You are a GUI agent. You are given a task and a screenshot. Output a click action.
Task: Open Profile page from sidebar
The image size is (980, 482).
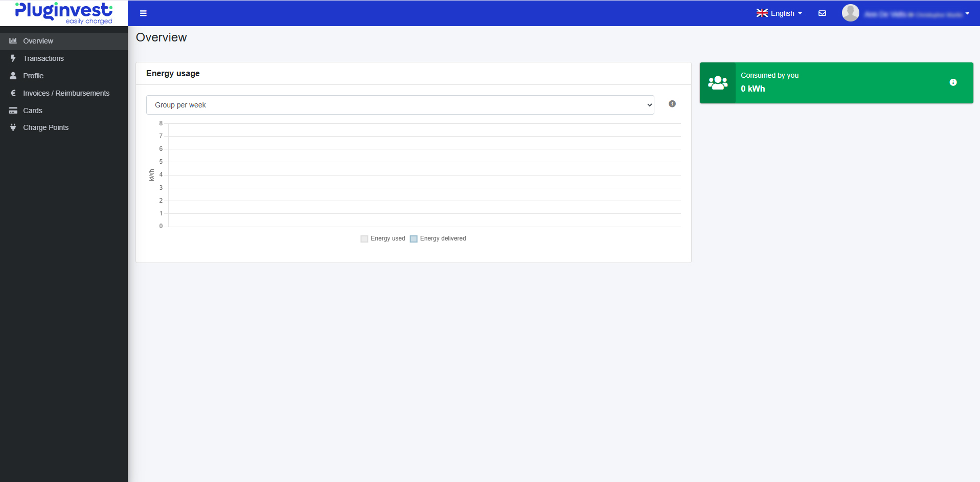pyautogui.click(x=64, y=76)
